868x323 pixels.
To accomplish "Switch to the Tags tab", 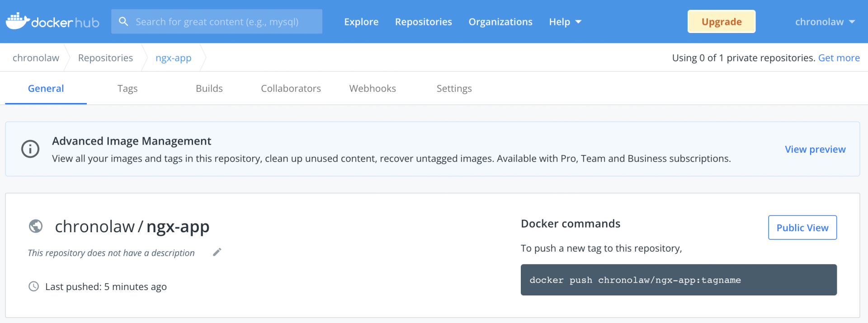I will point(127,89).
